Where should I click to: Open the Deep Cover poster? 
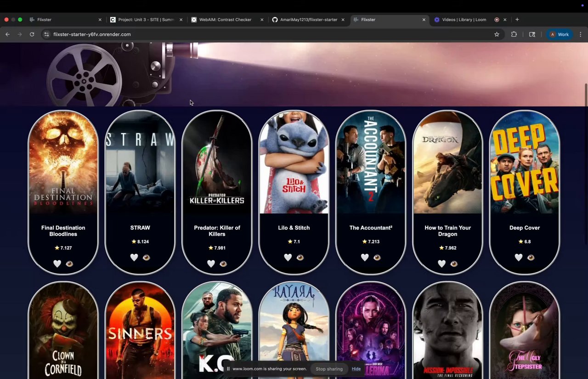click(525, 162)
